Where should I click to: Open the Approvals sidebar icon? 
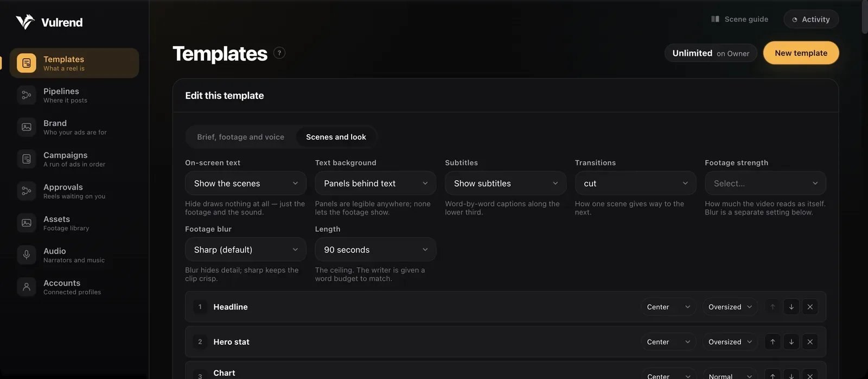(x=27, y=191)
